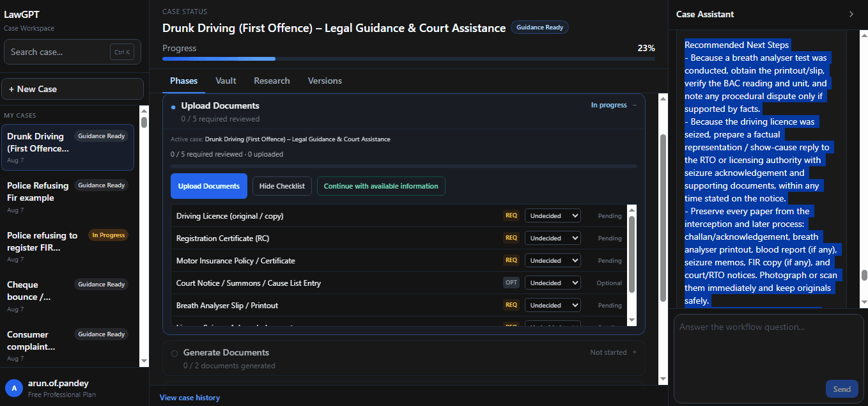This screenshot has width=868, height=406.
Task: Click the arun.of.pandey username
Action: coord(59,384)
